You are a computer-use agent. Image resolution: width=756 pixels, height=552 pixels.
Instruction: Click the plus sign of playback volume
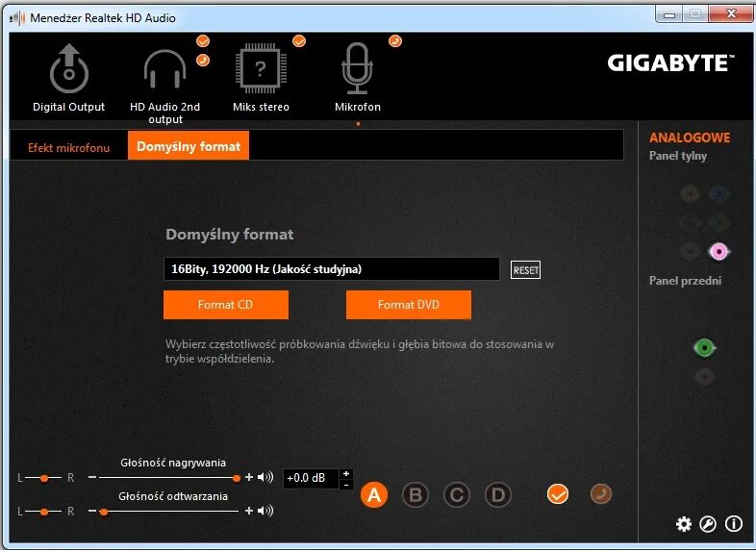(249, 511)
